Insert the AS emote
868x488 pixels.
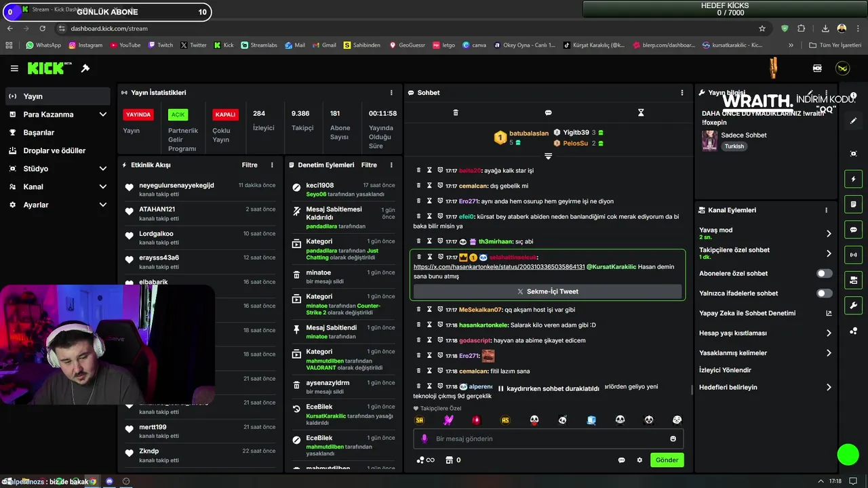pos(505,420)
